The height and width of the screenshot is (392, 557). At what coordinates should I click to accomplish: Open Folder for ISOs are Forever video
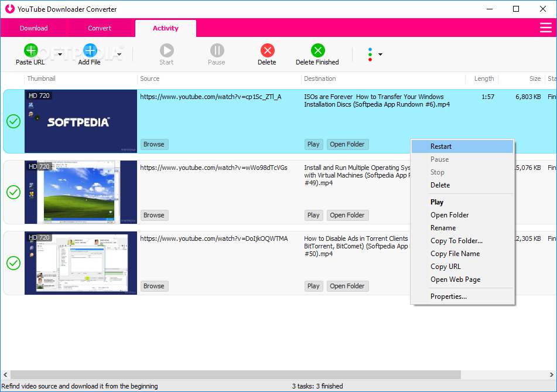(x=347, y=144)
